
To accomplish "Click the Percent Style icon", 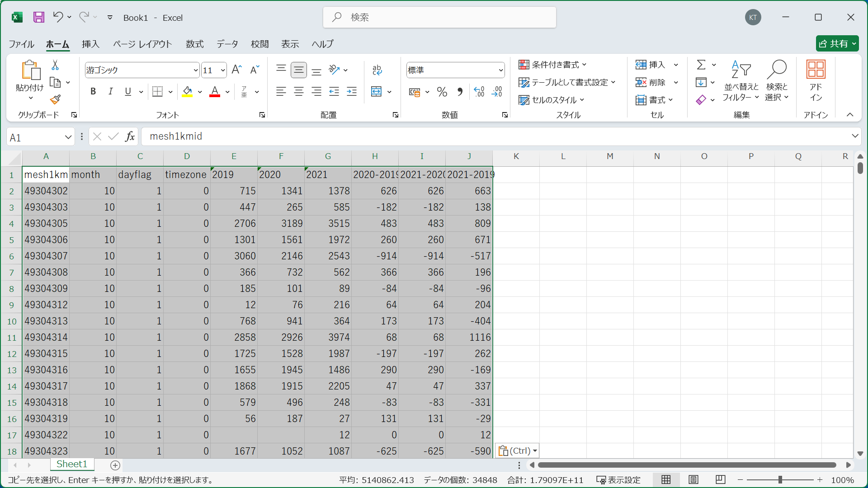I will 442,92.
